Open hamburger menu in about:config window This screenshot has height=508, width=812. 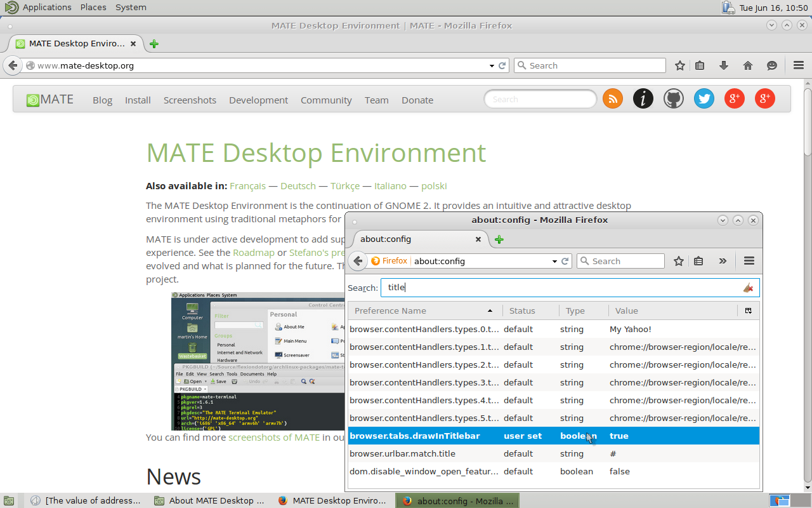pos(749,261)
